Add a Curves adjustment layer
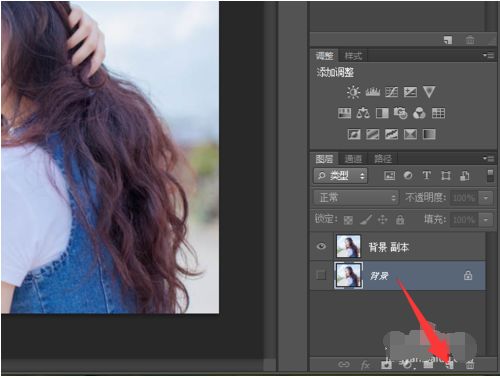 [392, 92]
